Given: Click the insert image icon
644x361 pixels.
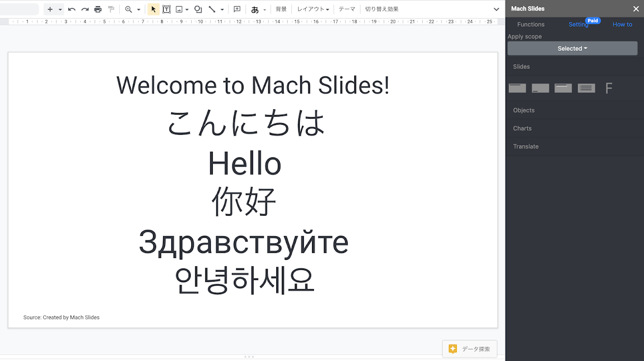Looking at the screenshot, I should pyautogui.click(x=179, y=9).
